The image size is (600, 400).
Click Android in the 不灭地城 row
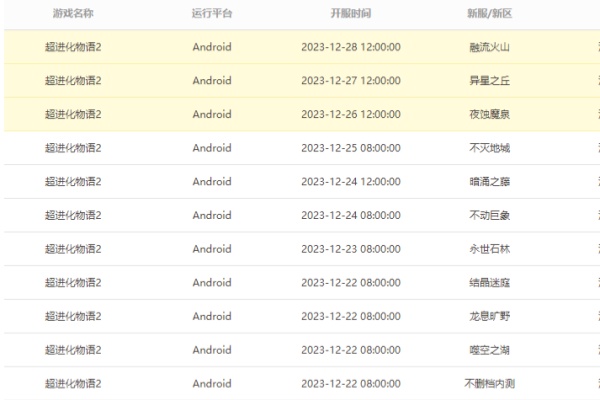[212, 148]
